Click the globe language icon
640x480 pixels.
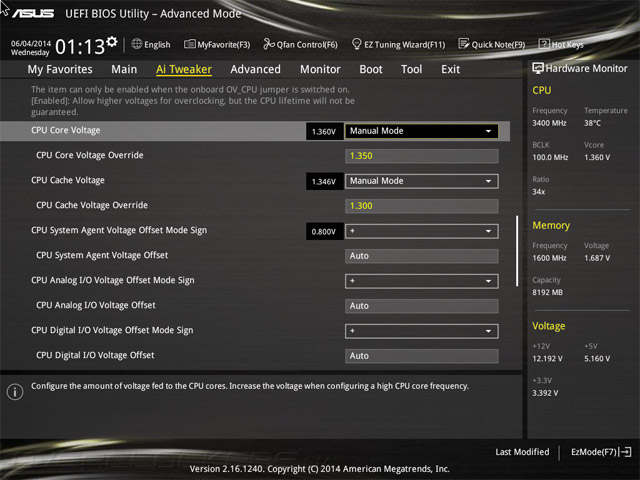[x=137, y=44]
